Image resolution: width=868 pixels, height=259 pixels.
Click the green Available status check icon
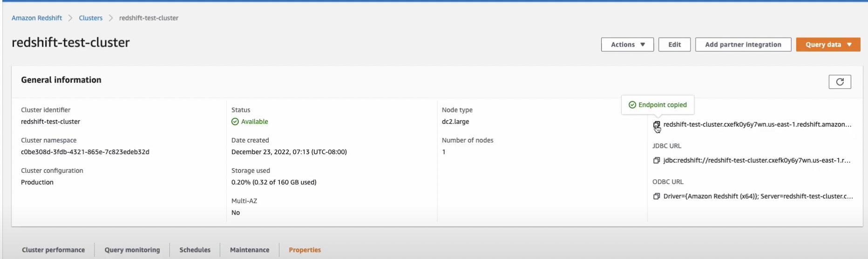coord(235,122)
